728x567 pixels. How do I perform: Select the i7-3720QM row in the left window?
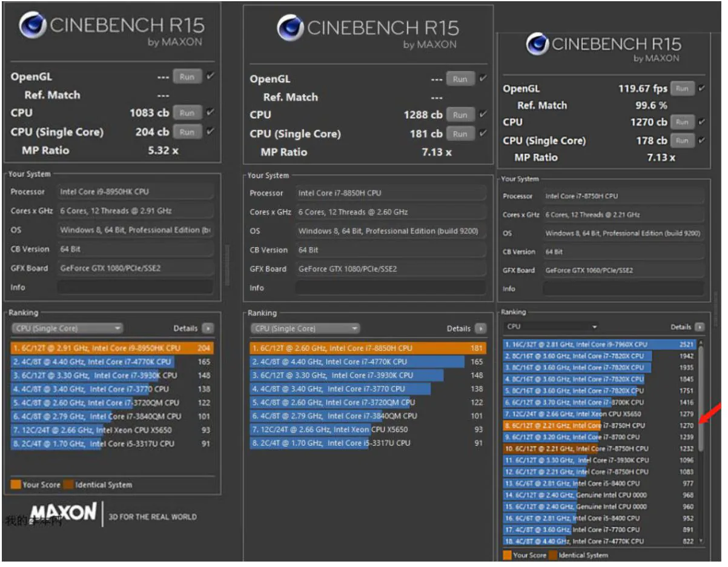[112, 402]
